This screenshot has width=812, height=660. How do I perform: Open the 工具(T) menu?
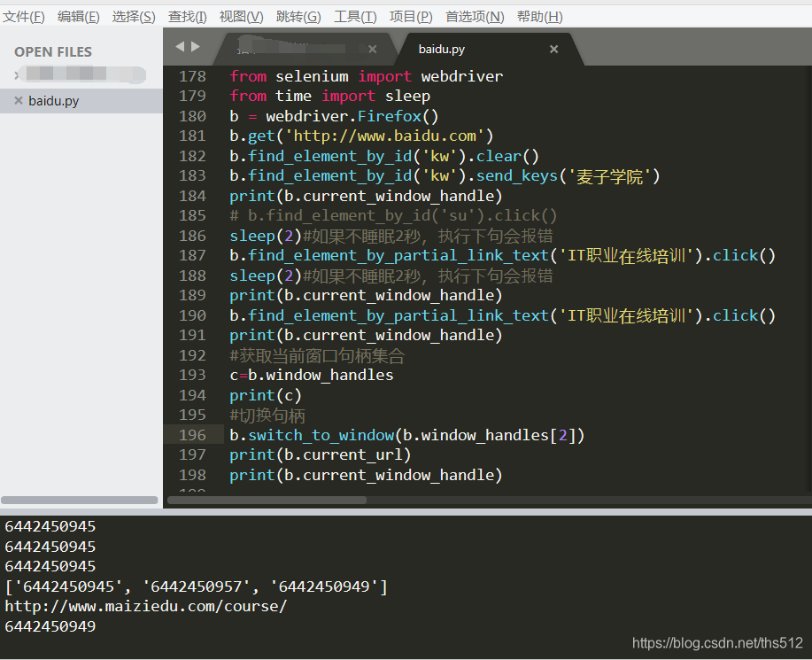(355, 17)
